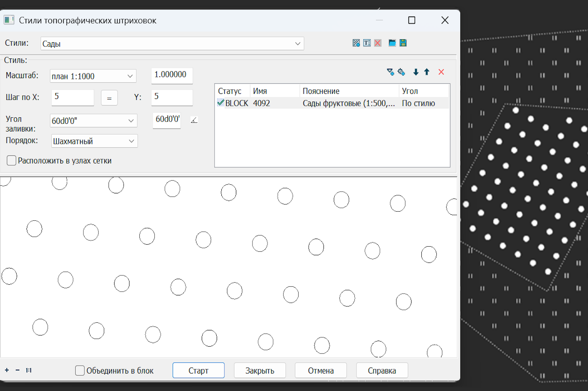Delete the current style with the top red X
This screenshot has height=391, width=588.
[x=378, y=43]
